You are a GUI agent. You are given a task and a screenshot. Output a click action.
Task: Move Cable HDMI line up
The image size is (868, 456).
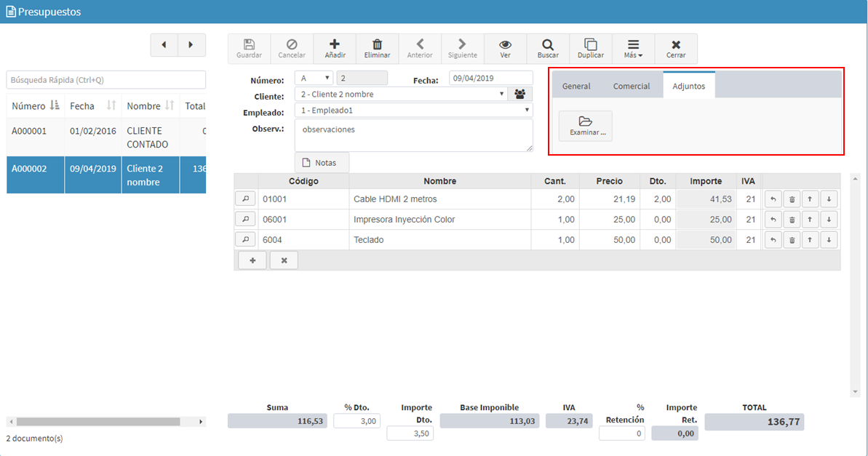810,199
